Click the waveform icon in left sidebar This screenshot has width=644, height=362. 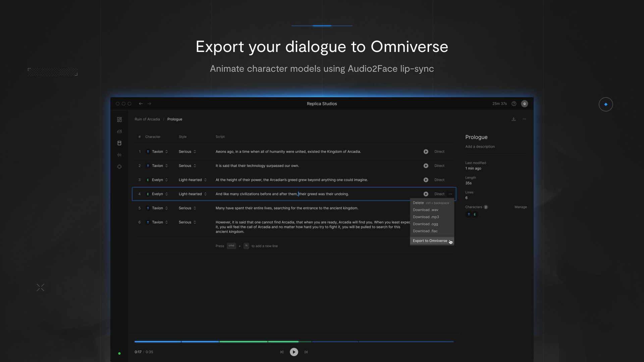point(119,155)
